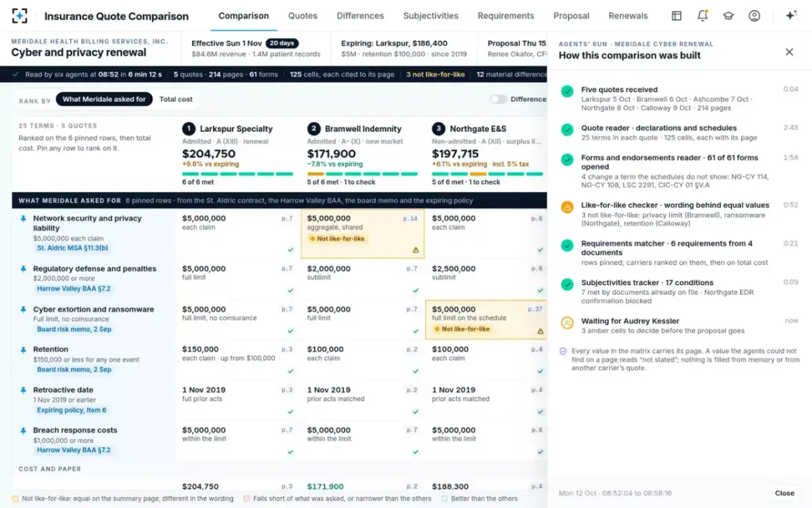The image size is (812, 508).
Task: Click the rank 1 badge beside Larkspur Specialty
Action: [188, 129]
